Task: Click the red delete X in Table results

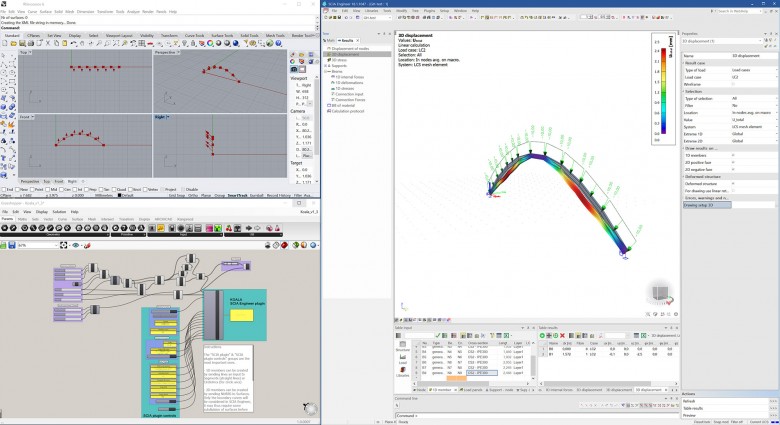Action: tap(561, 336)
